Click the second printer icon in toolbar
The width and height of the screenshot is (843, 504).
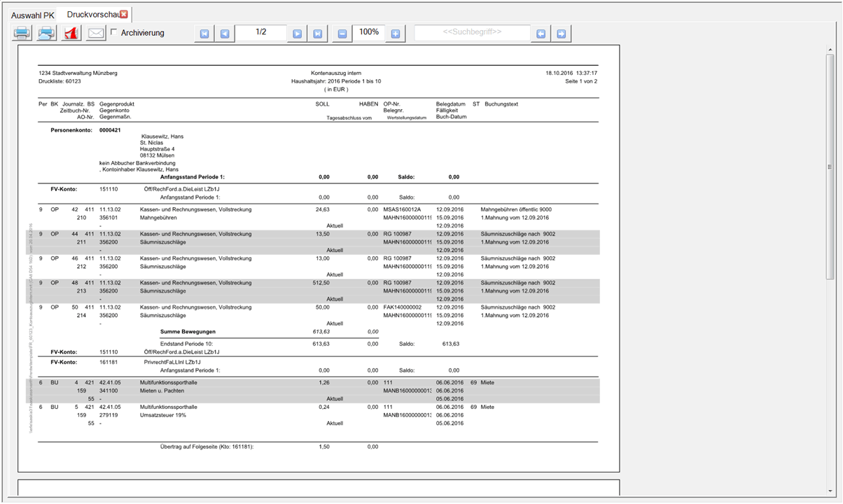click(x=46, y=33)
